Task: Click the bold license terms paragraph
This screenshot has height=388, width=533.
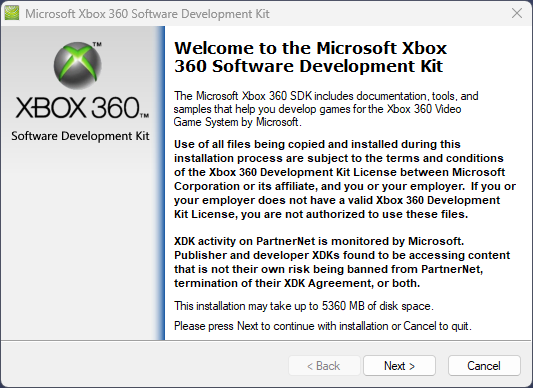Action: (x=345, y=179)
